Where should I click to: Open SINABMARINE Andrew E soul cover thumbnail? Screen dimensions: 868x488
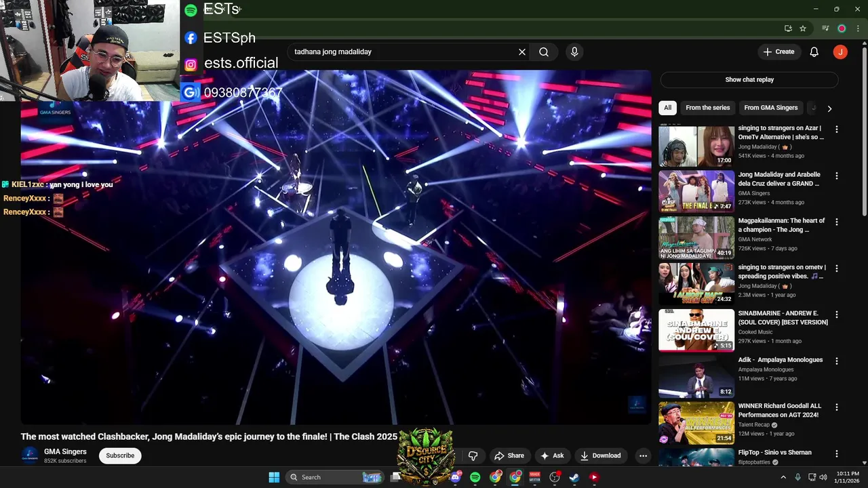point(696,330)
